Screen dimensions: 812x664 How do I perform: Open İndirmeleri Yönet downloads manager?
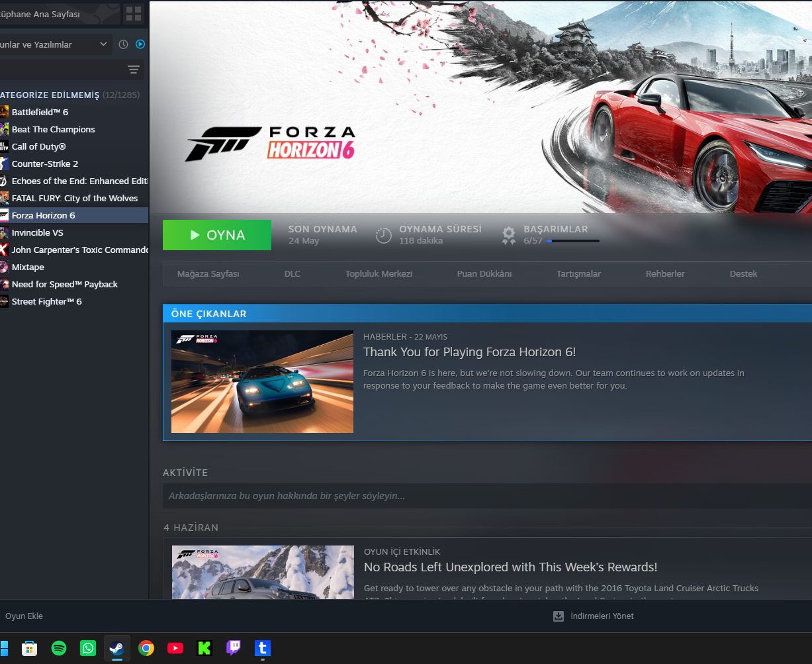[602, 616]
